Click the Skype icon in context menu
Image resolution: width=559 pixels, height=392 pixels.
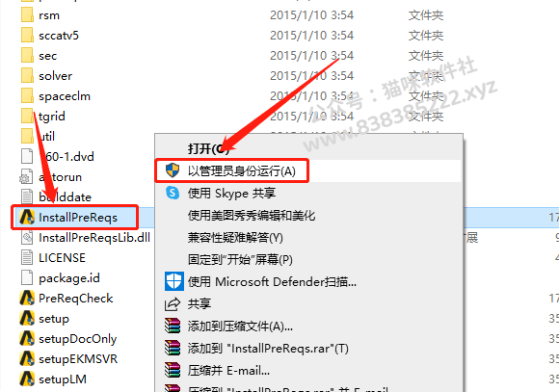click(x=173, y=193)
